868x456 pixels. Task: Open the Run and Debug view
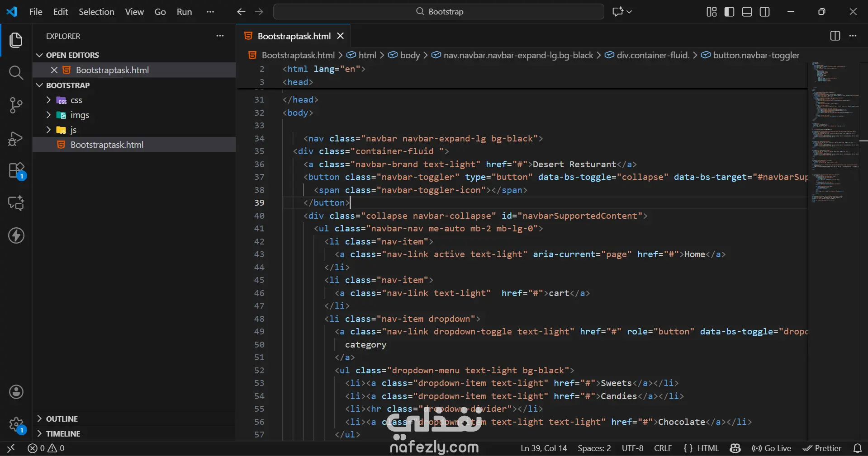[x=16, y=138]
